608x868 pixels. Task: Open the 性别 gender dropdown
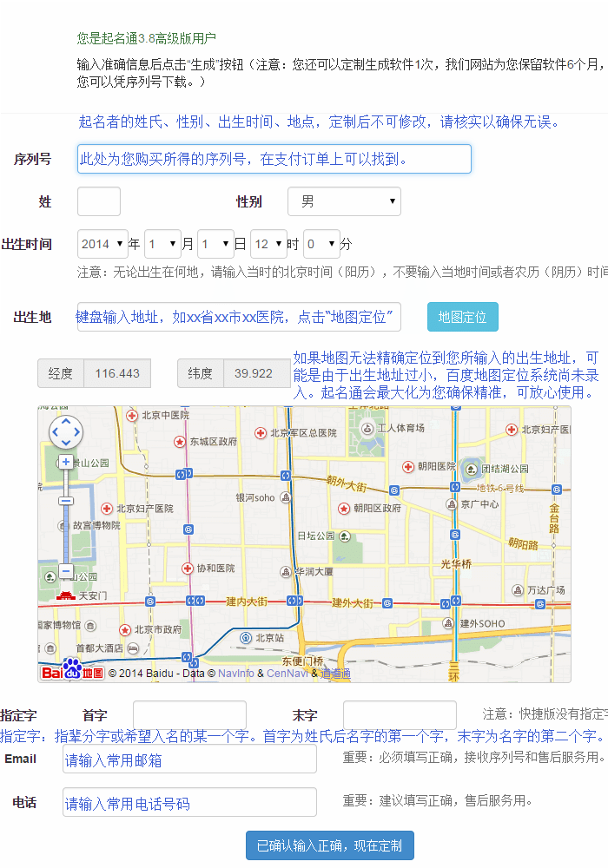click(x=344, y=201)
